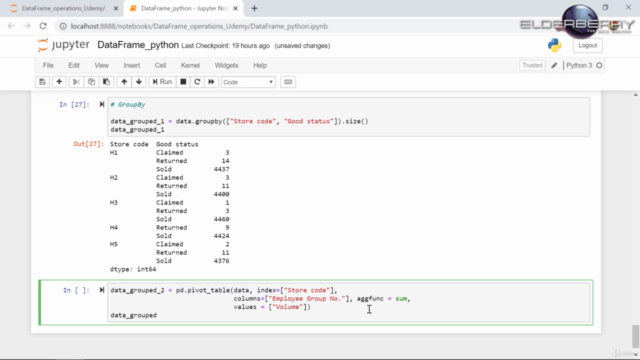Screen dimensions: 640x360
Task: Close the DataFrame_operations_Udemy browser tab
Action: tap(116, 8)
